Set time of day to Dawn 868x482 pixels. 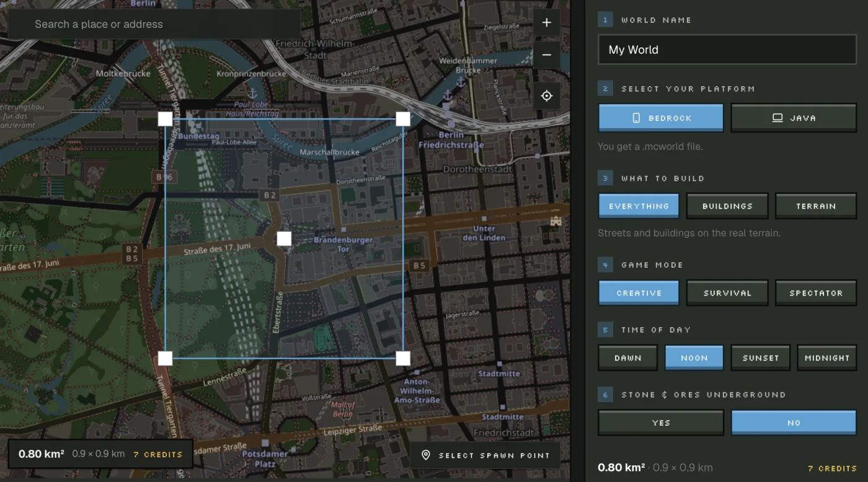627,357
